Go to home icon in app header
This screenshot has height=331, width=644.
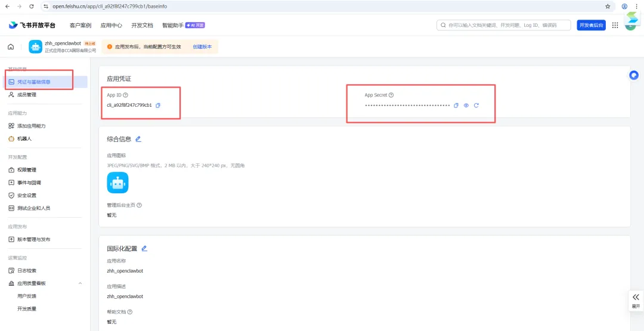click(x=11, y=47)
